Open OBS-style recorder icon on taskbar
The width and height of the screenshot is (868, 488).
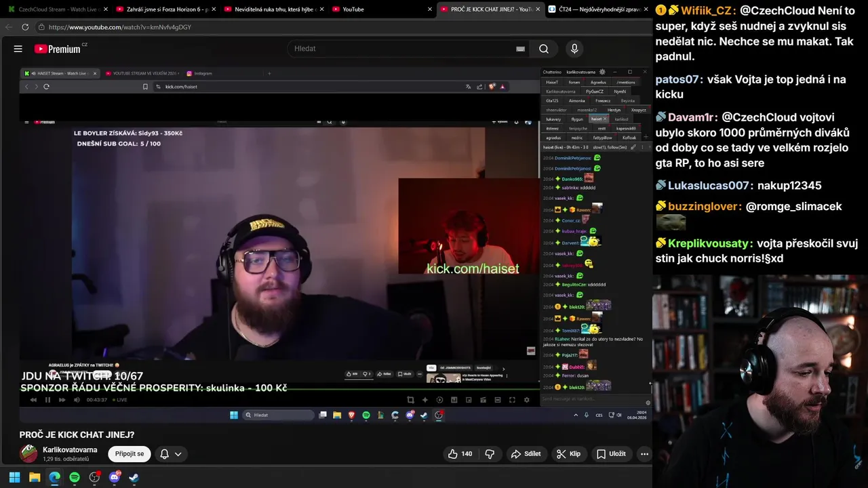(94, 477)
